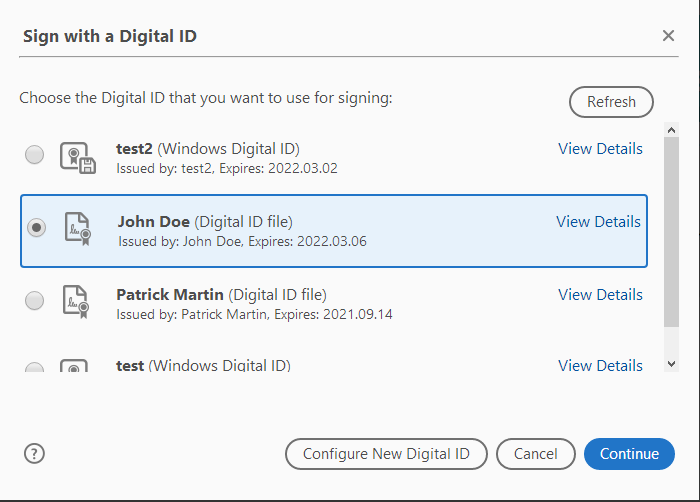Open help with the question mark icon

pyautogui.click(x=33, y=453)
